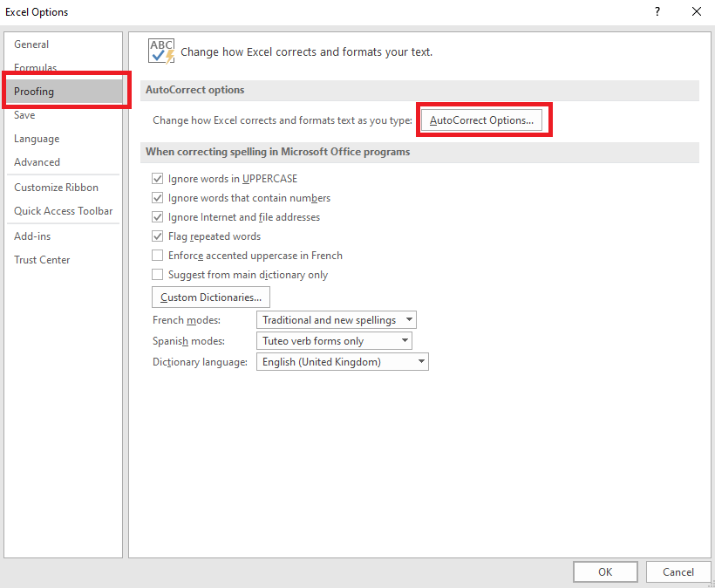Click the AutoCorrect Options button
Viewport: 715px width, 588px height.
click(x=481, y=120)
